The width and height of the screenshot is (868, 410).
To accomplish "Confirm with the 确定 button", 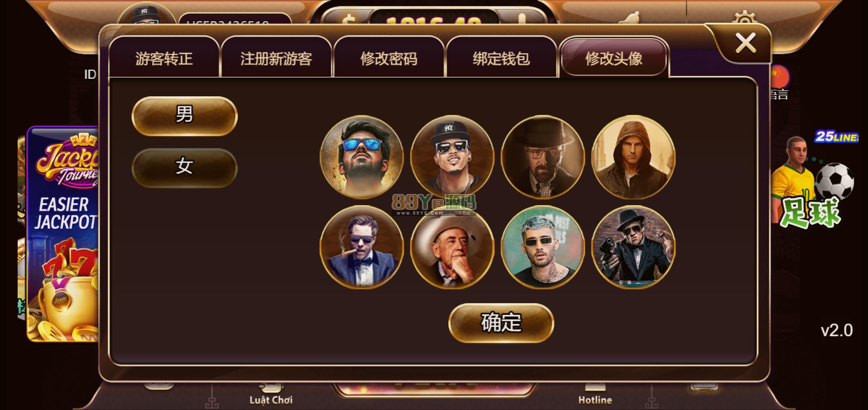I will (x=501, y=323).
